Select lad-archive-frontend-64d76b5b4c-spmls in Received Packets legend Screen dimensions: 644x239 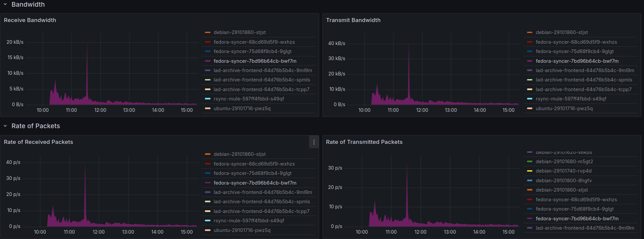[262, 202]
